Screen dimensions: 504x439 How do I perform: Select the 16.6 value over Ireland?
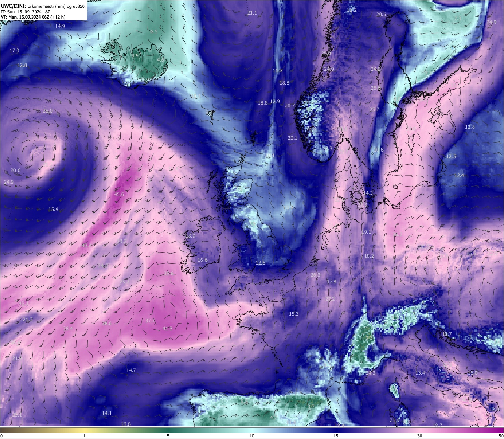[x=202, y=260]
